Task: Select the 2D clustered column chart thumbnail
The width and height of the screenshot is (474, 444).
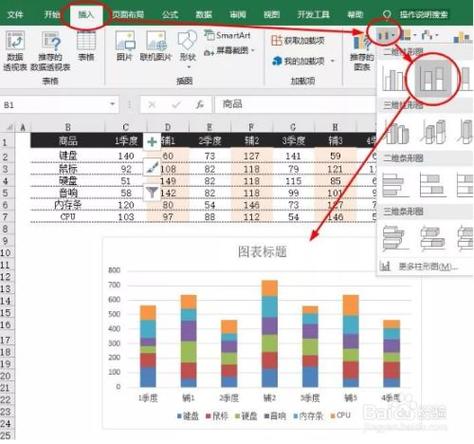Action: [x=393, y=79]
